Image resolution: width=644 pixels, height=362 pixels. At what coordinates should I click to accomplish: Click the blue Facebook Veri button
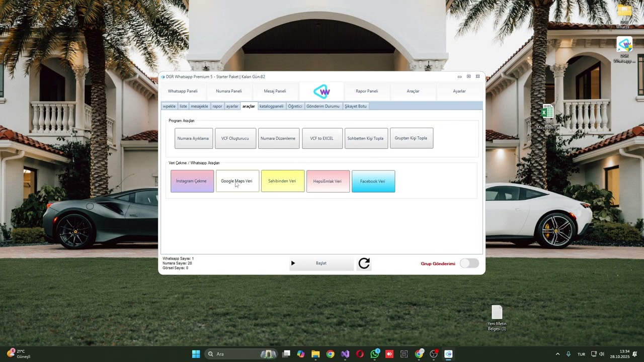coord(373,181)
